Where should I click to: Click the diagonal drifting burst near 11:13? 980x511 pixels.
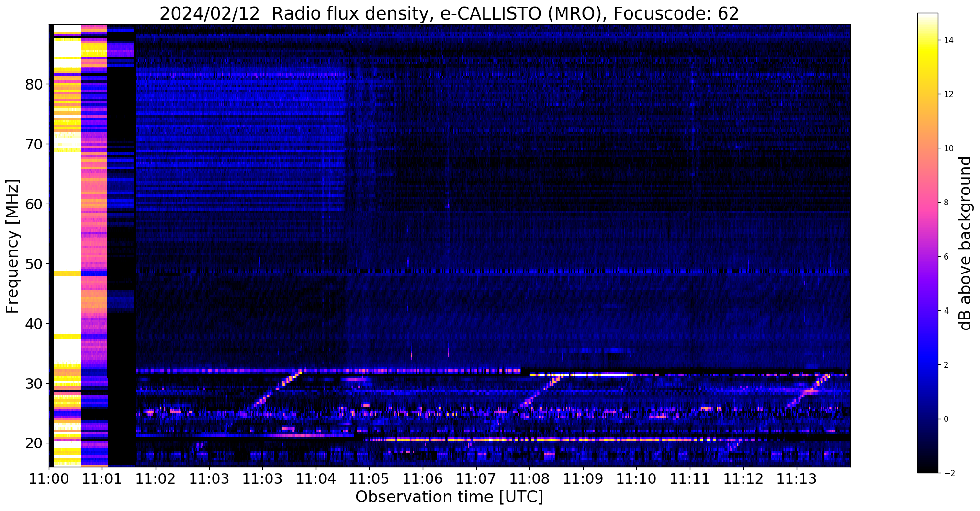tap(808, 391)
